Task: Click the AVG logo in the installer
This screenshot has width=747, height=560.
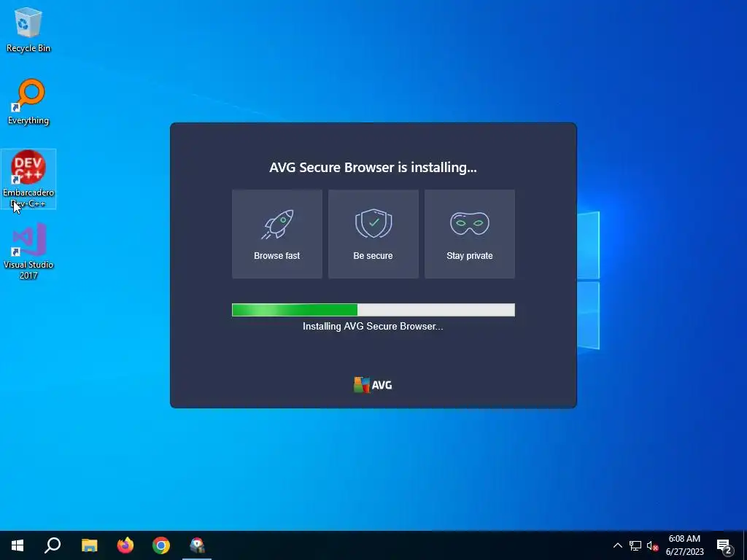Action: [x=373, y=385]
